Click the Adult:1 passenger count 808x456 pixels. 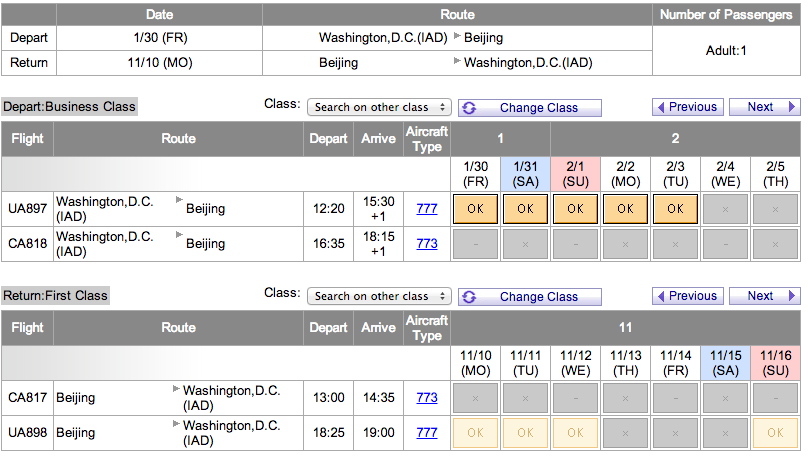(x=726, y=50)
